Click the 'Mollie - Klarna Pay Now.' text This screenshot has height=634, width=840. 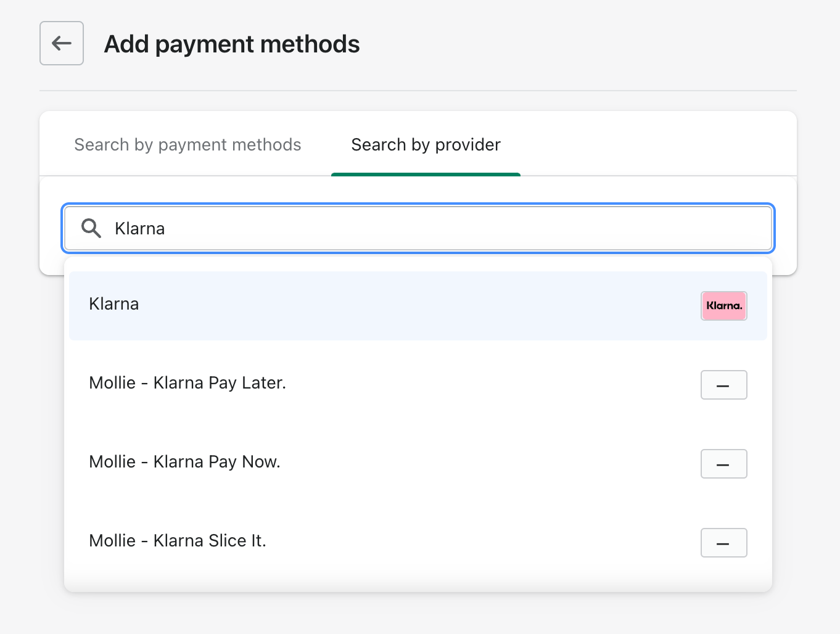pyautogui.click(x=184, y=462)
